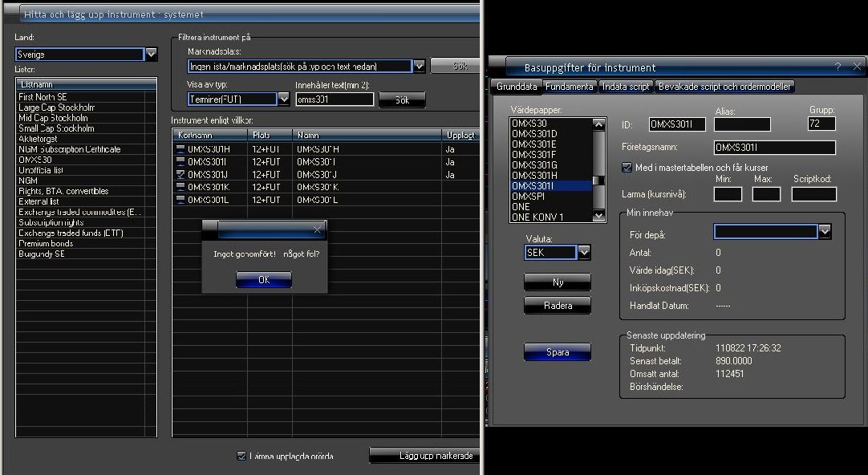
Task: Open the Valuta dropdown showing SEK
Action: [x=583, y=252]
